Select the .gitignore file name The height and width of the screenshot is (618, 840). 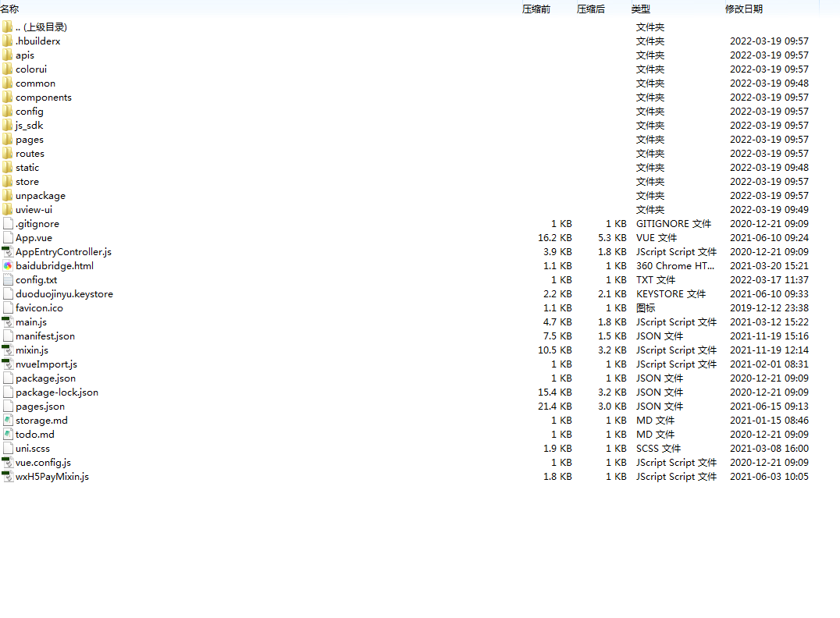[37, 224]
